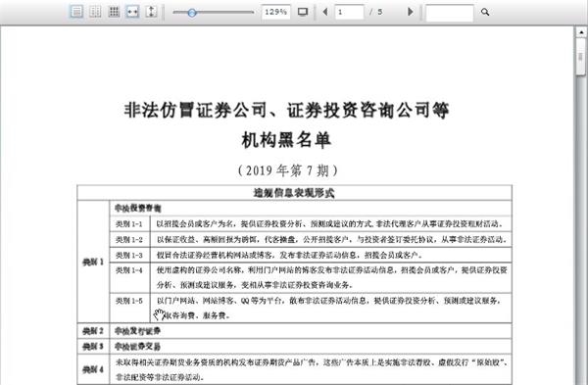Toggle fit to width

(132, 12)
